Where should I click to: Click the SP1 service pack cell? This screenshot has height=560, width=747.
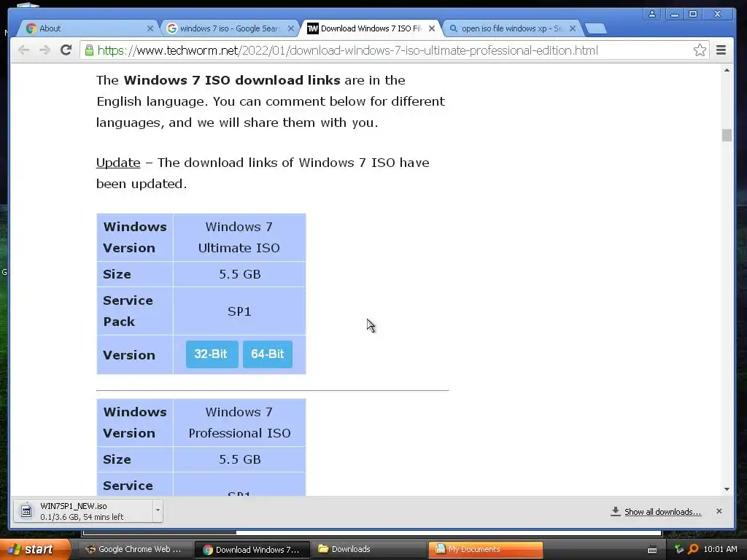pos(239,311)
